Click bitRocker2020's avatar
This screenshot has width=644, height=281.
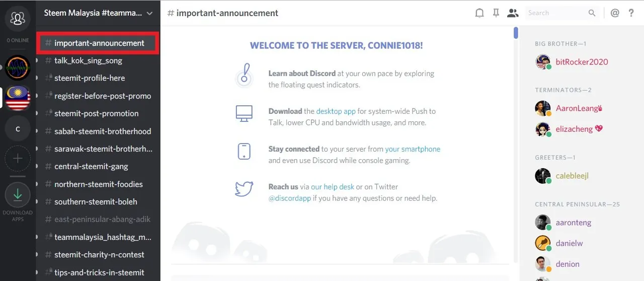543,62
